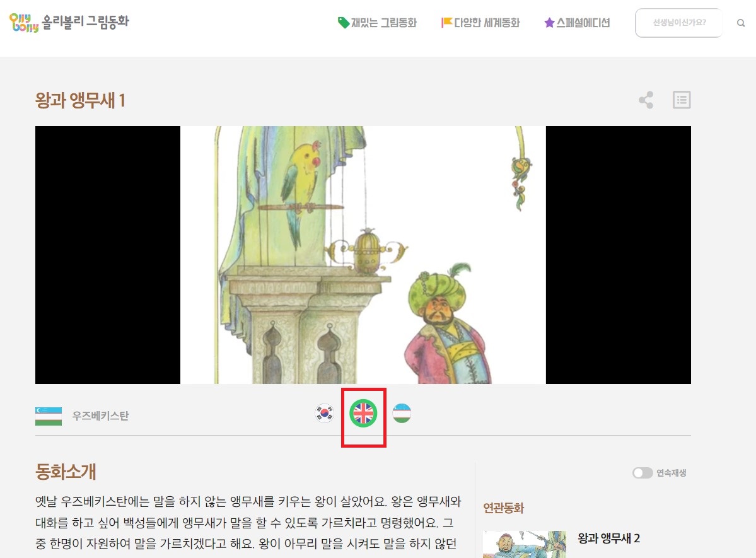The width and height of the screenshot is (756, 558).
Task: Select the UK flag for English narration
Action: [x=363, y=414]
